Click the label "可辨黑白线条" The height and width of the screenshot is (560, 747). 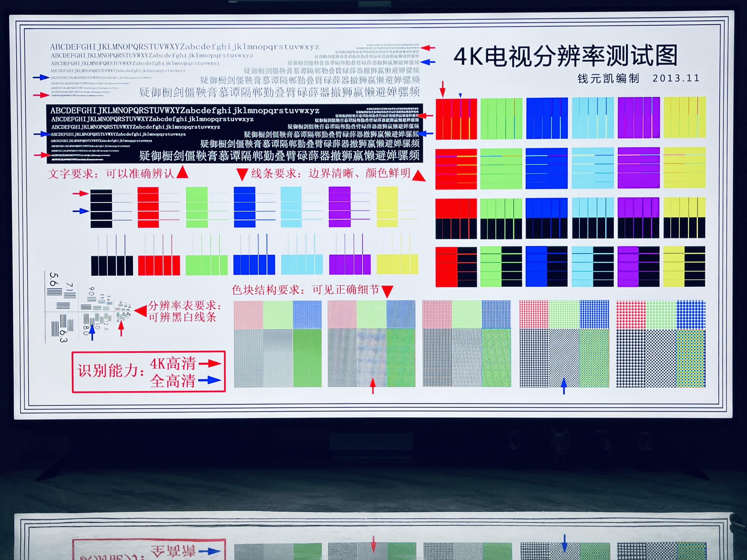(x=182, y=317)
